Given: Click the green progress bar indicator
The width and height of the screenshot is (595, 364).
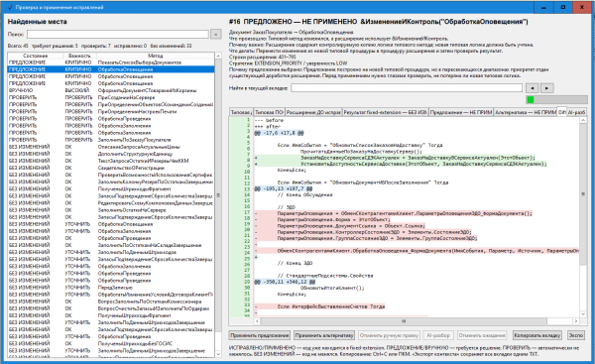Looking at the screenshot, I should [x=531, y=100].
